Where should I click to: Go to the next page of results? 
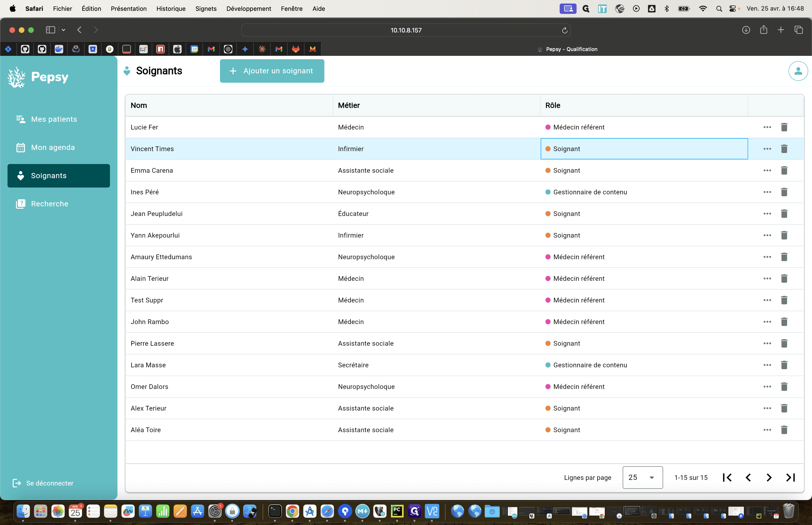[769, 478]
